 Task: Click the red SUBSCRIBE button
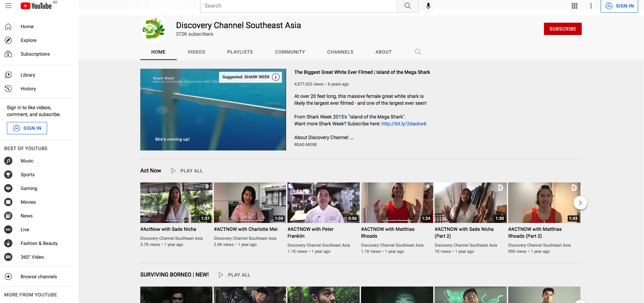point(563,29)
